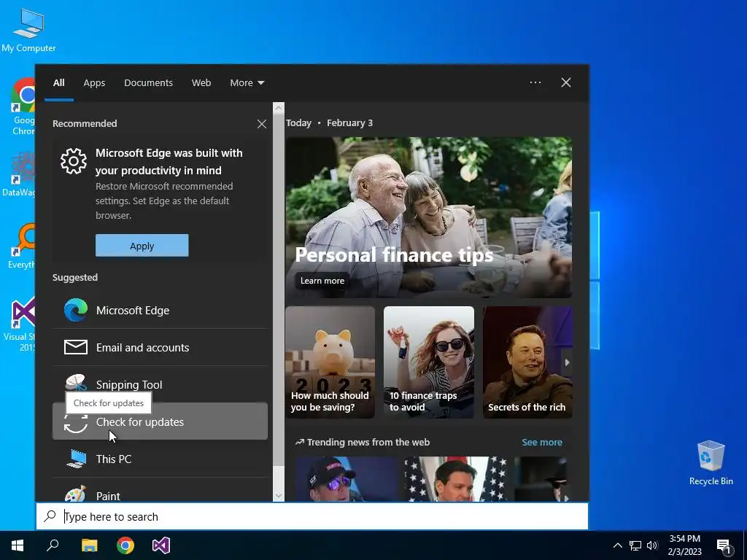The image size is (747, 560).
Task: Click Trending news from the web heading
Action: point(368,443)
